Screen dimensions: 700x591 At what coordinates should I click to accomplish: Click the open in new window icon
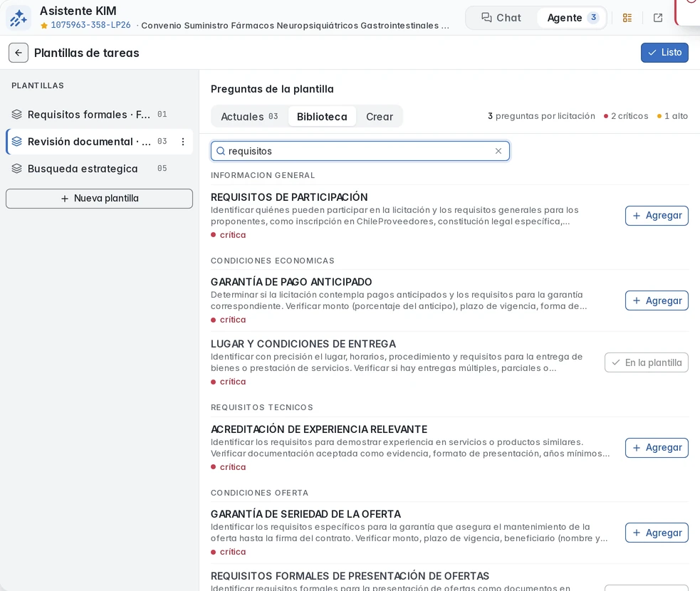[x=657, y=18]
